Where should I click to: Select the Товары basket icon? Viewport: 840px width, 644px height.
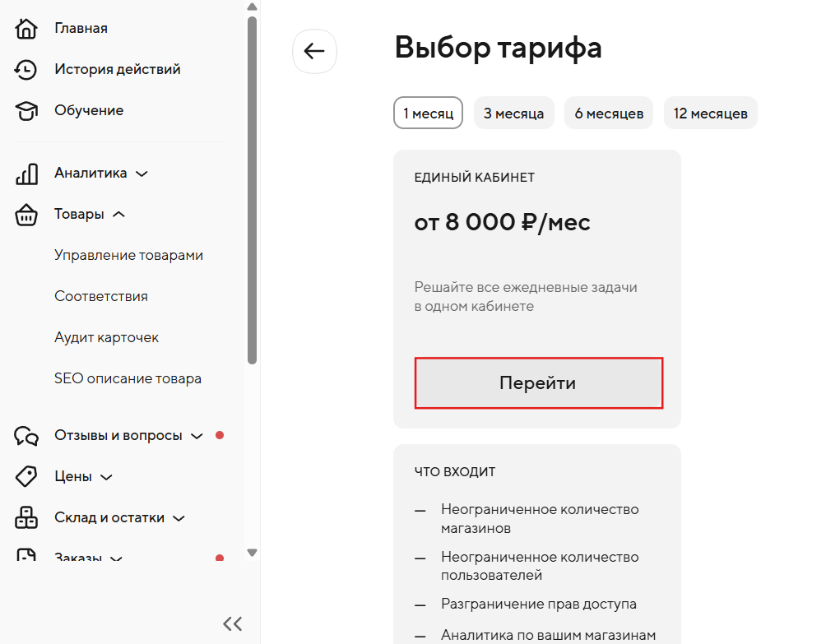(x=26, y=215)
